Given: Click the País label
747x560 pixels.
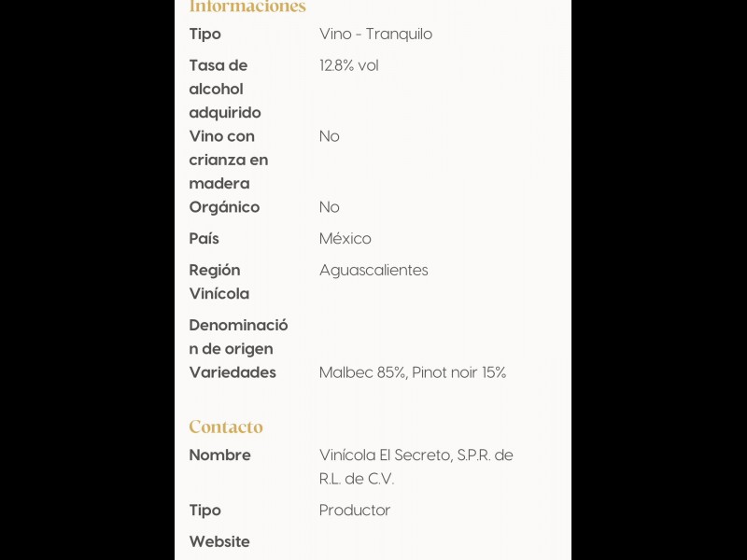Looking at the screenshot, I should [204, 239].
